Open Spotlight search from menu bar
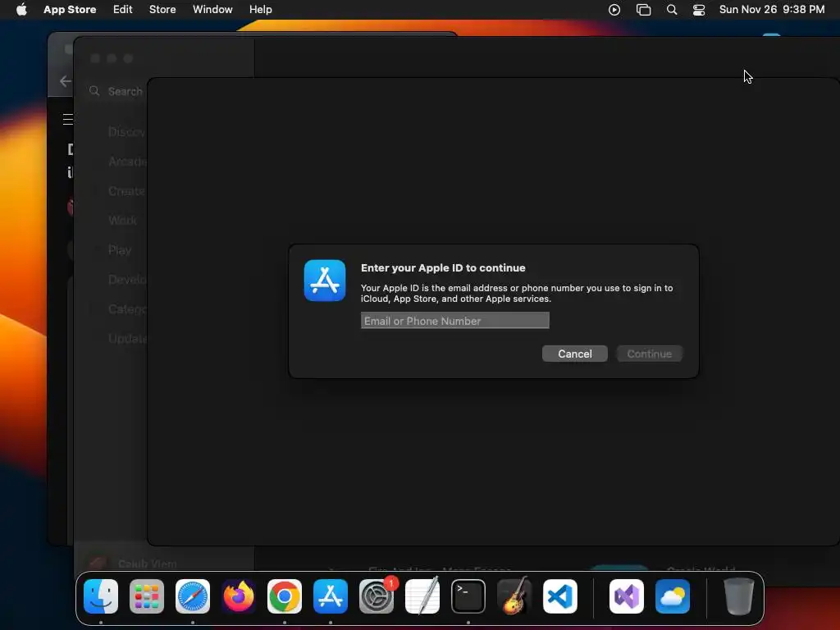840x630 pixels. 672,10
